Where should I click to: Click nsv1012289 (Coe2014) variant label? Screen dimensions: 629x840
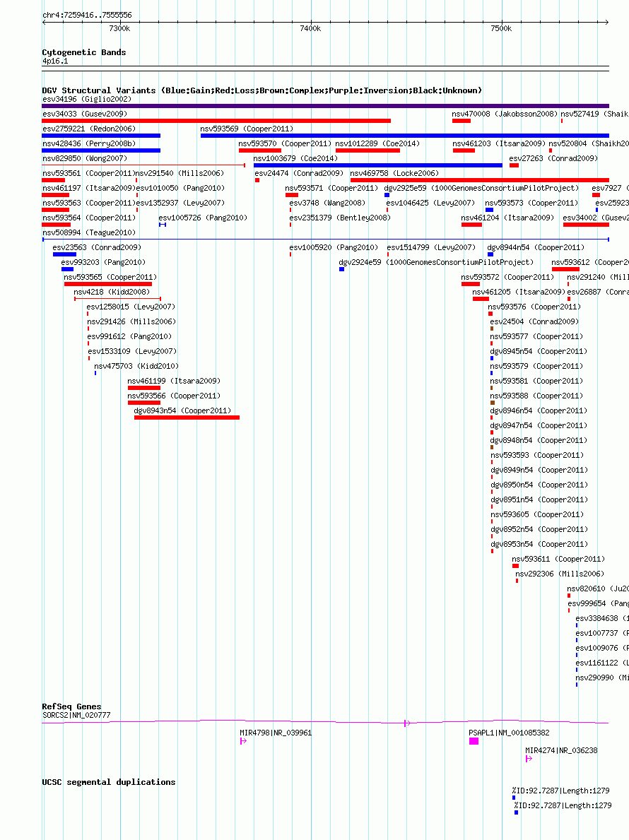coord(377,144)
